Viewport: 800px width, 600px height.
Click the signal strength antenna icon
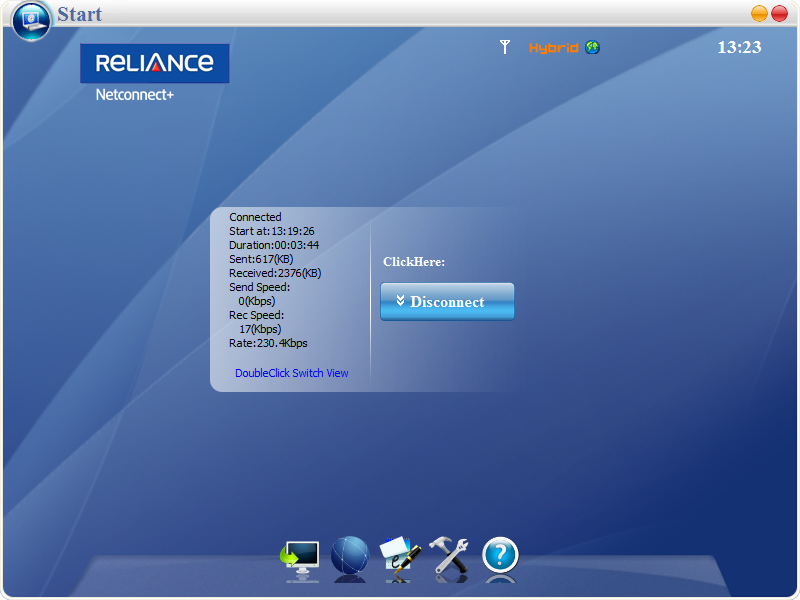click(x=505, y=47)
